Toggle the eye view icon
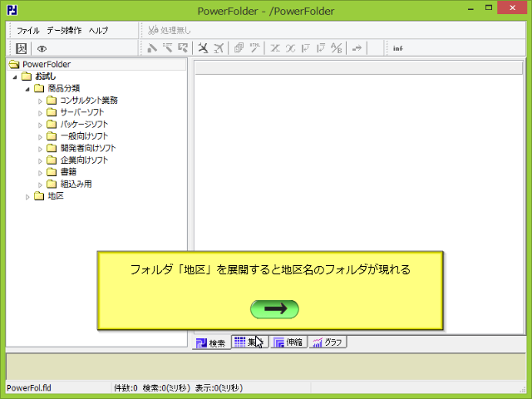The width and height of the screenshot is (532, 399). 42,49
